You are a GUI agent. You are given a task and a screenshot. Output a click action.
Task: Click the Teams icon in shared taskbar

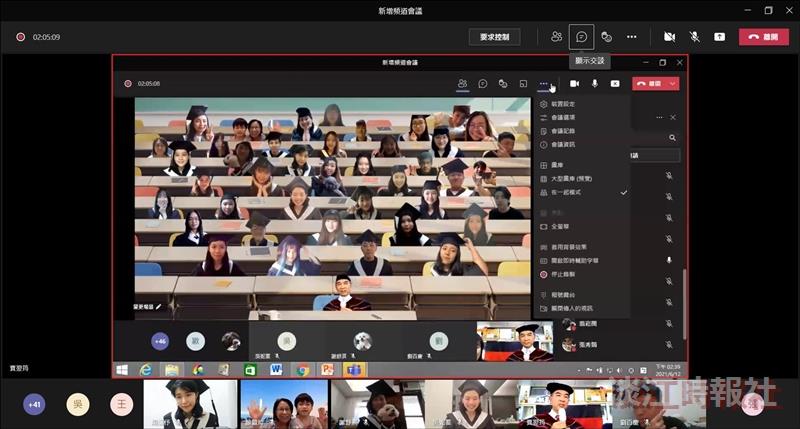tap(354, 370)
